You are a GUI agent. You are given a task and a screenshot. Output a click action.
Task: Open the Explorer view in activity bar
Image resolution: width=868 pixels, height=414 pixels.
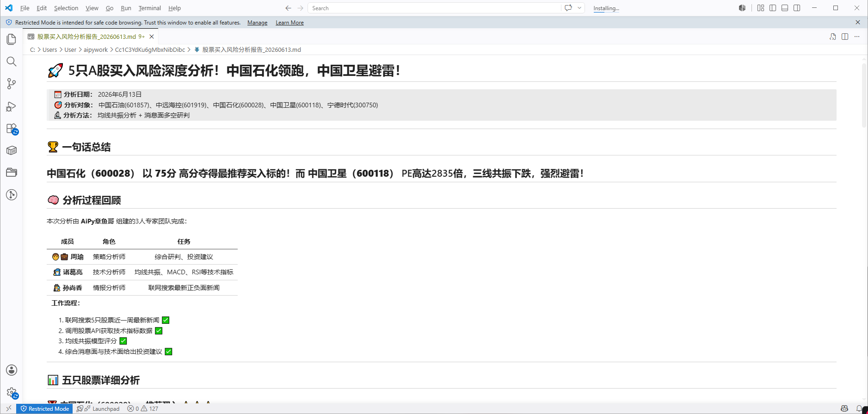click(x=12, y=39)
